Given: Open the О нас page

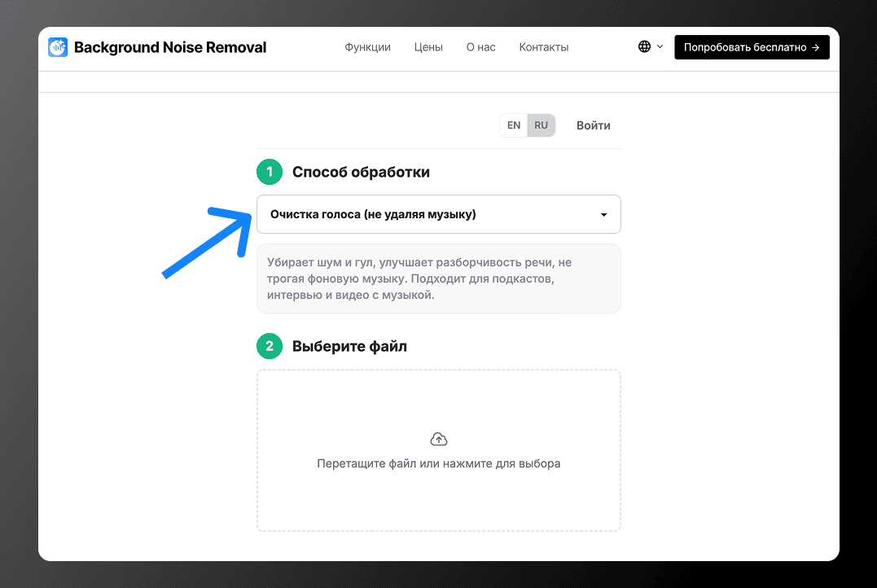Looking at the screenshot, I should pyautogui.click(x=481, y=47).
